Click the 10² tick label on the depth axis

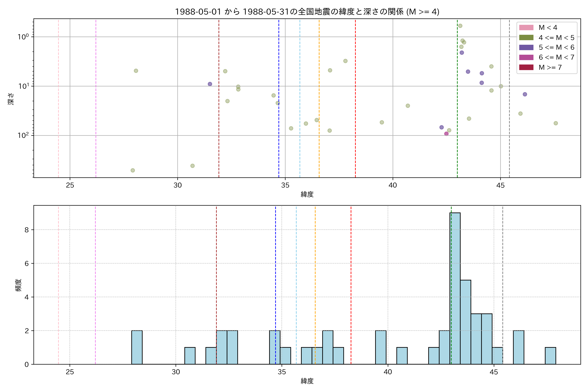(23, 135)
